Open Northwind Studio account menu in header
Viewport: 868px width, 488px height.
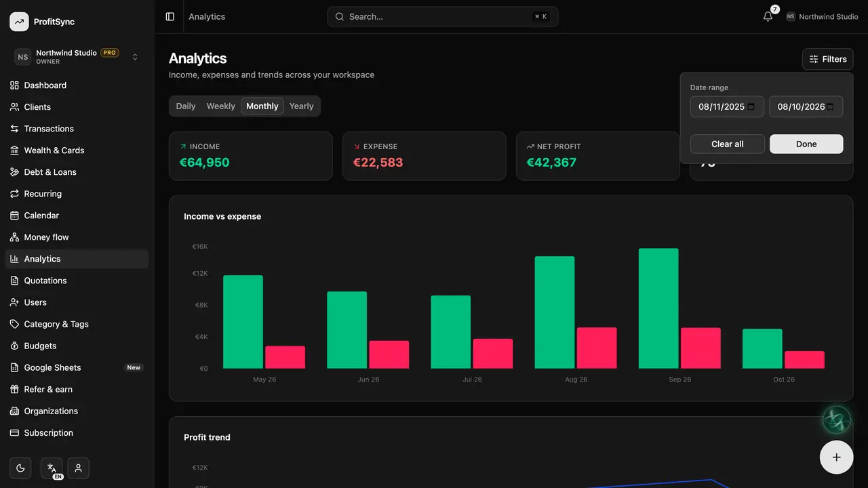coord(822,16)
